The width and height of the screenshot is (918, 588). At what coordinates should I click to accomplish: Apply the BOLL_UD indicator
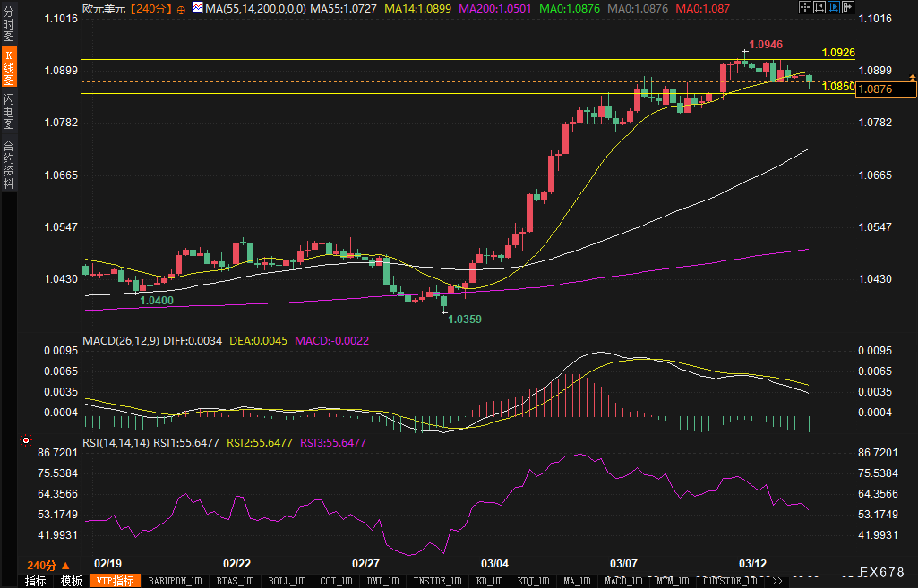(x=287, y=581)
